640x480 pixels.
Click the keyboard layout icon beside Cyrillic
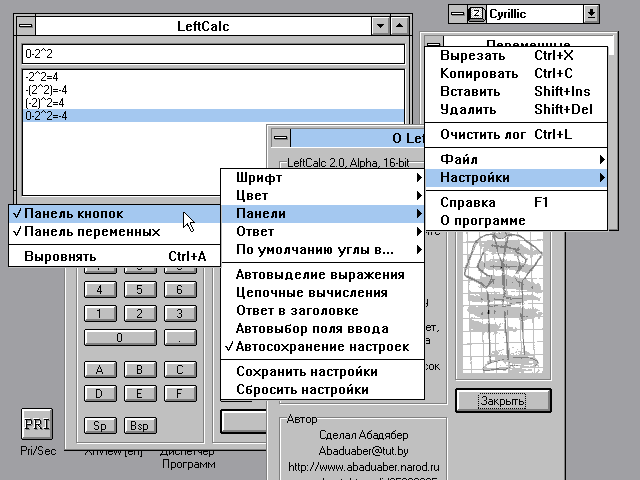coord(476,13)
